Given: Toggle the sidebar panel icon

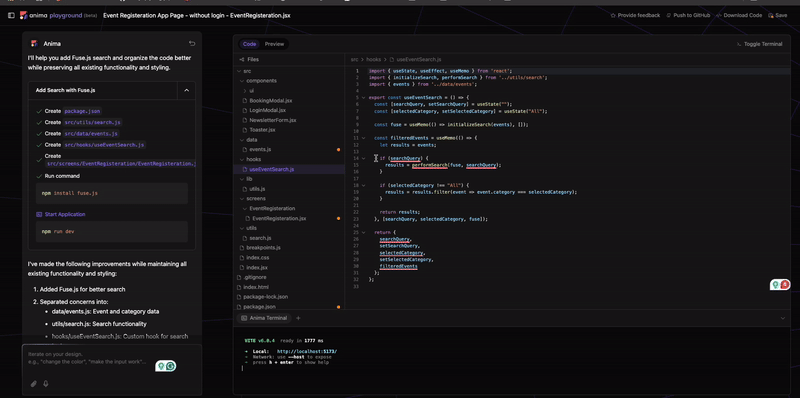Looking at the screenshot, I should point(11,15).
